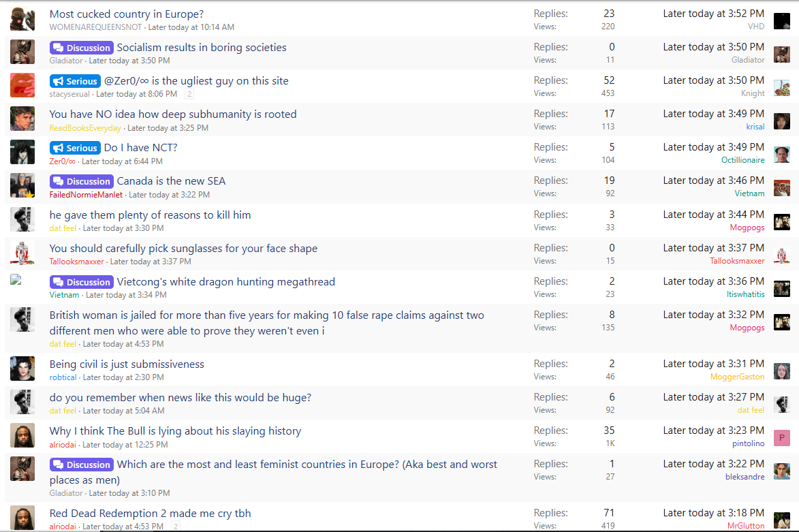Click the Discussion badge on the feminist countries thread
799x532 pixels.
point(81,465)
